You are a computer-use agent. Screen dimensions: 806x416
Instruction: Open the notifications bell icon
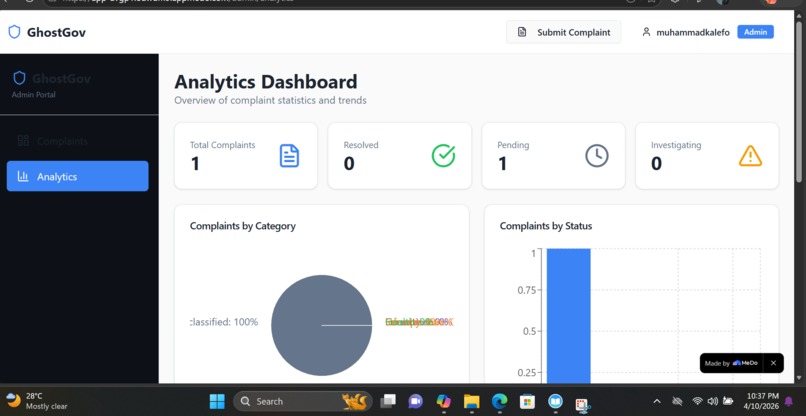[789, 401]
